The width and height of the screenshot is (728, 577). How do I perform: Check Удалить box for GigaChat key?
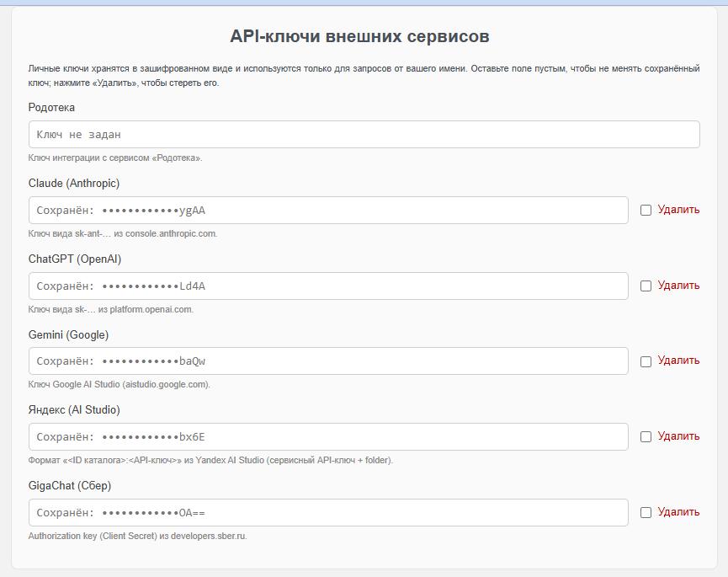(646, 512)
